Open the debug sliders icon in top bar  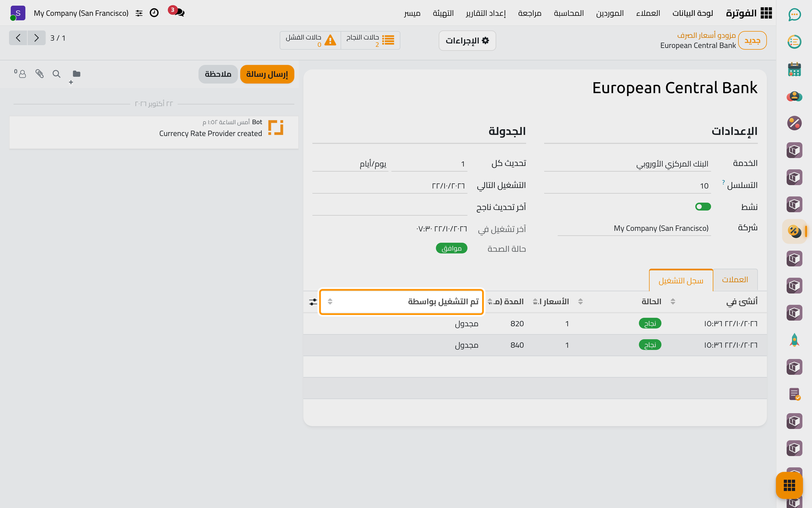[x=139, y=13]
